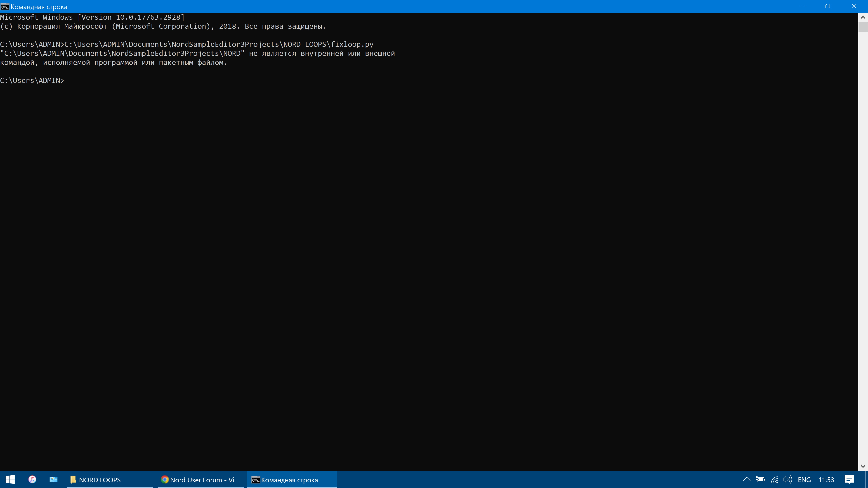The image size is (868, 488).
Task: Open the Start menu
Action: 10,479
